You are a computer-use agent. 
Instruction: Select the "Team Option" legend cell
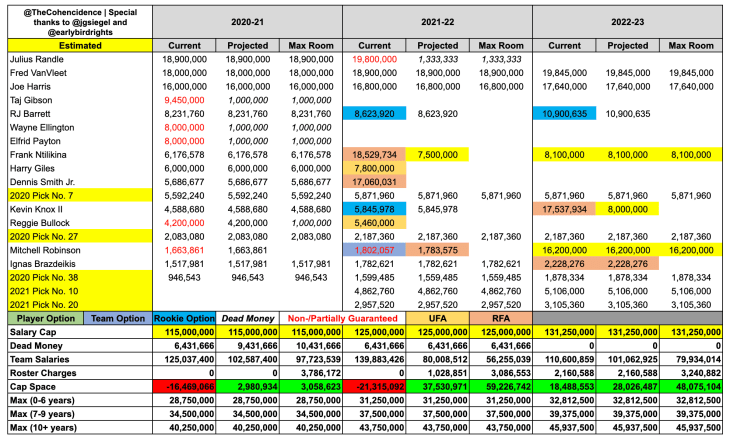[x=118, y=319]
